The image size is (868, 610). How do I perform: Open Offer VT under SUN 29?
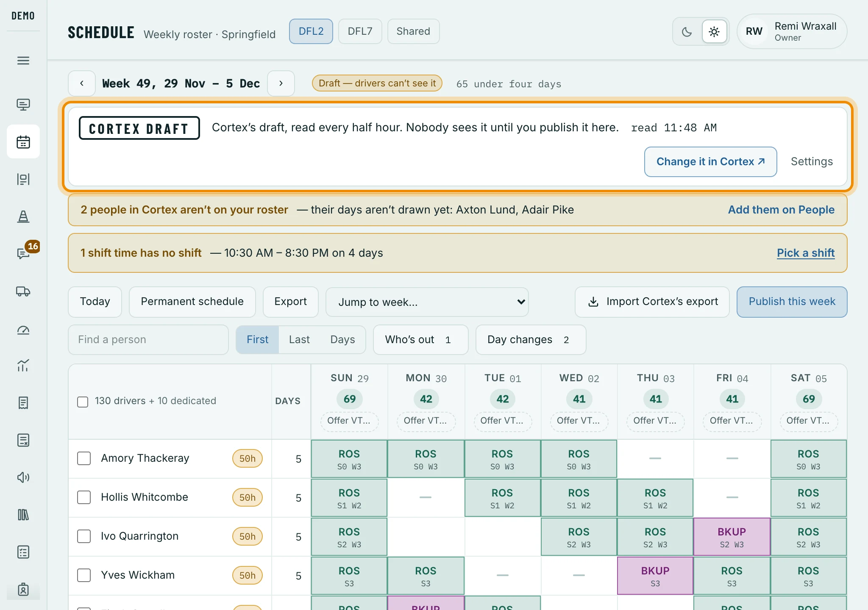pyautogui.click(x=349, y=421)
